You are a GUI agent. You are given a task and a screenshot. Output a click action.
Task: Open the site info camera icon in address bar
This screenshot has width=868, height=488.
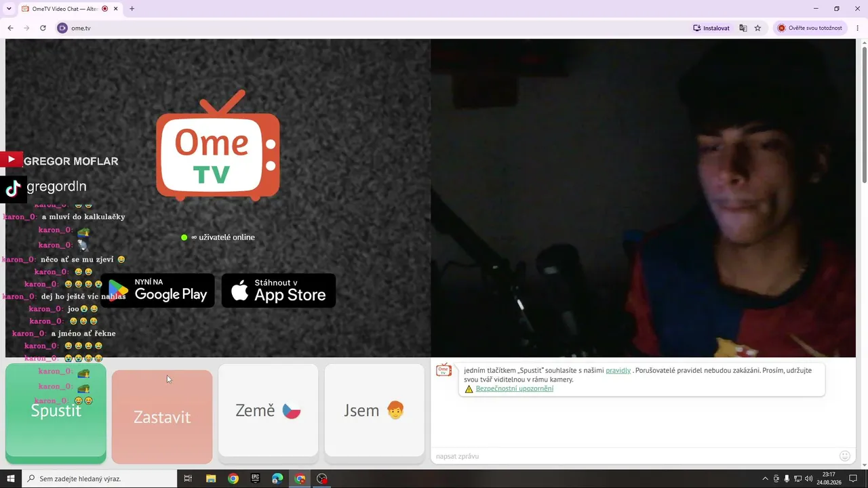point(62,28)
